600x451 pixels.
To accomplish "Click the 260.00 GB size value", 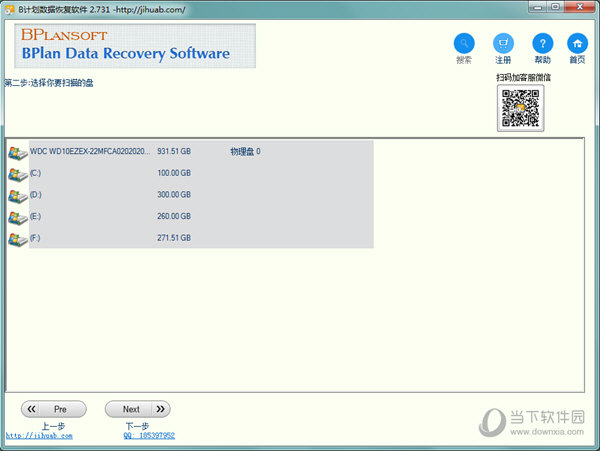I will 174,216.
